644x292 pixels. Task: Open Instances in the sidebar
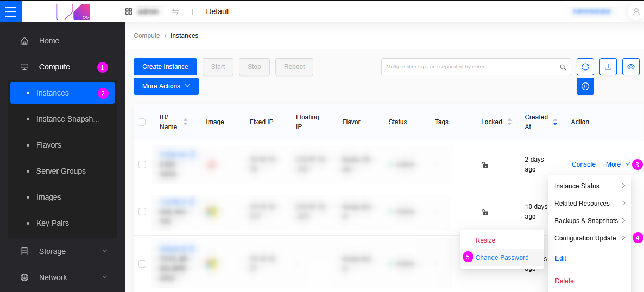pyautogui.click(x=62, y=93)
